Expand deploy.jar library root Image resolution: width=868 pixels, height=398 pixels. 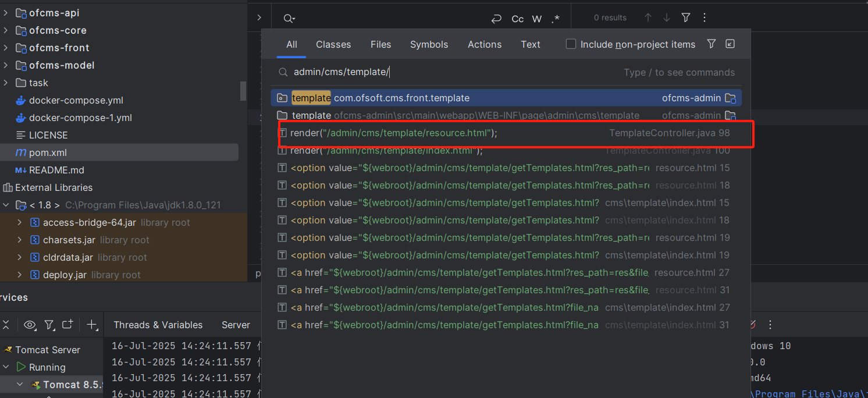point(20,275)
